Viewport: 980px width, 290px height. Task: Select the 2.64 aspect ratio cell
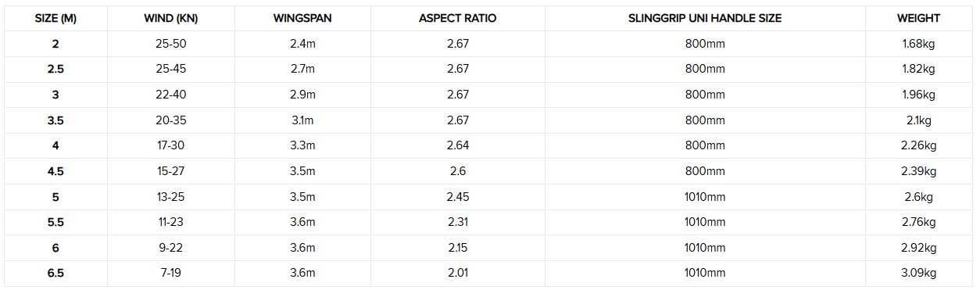(458, 145)
